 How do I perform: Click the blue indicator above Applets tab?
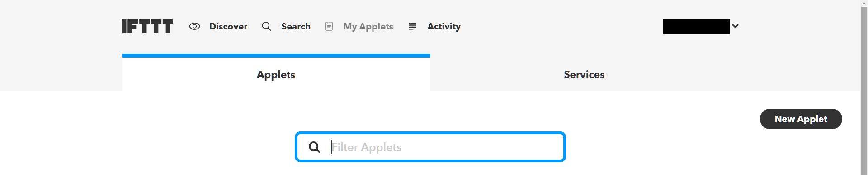(x=276, y=56)
